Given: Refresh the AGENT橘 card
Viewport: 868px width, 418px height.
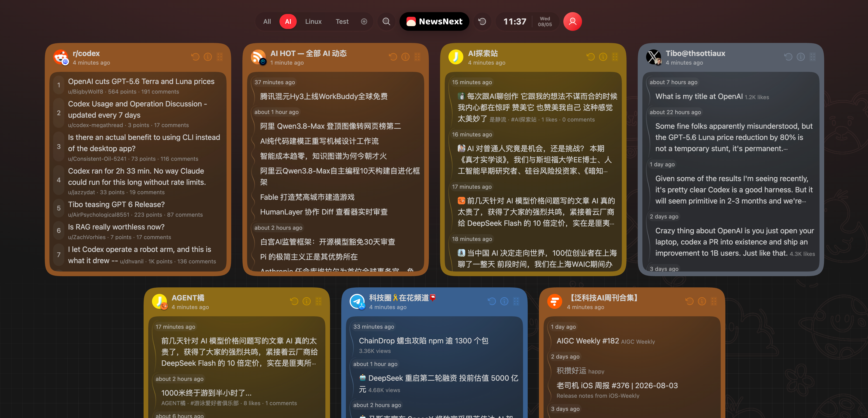Looking at the screenshot, I should click(294, 301).
